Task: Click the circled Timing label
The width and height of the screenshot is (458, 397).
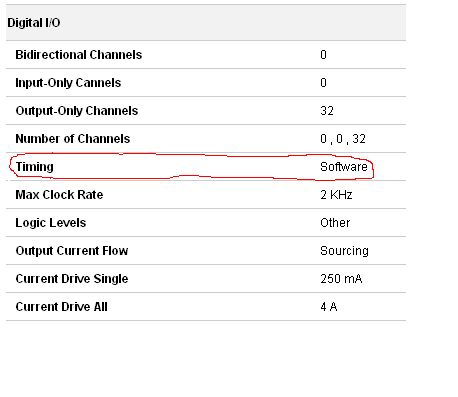Action: click(x=34, y=167)
